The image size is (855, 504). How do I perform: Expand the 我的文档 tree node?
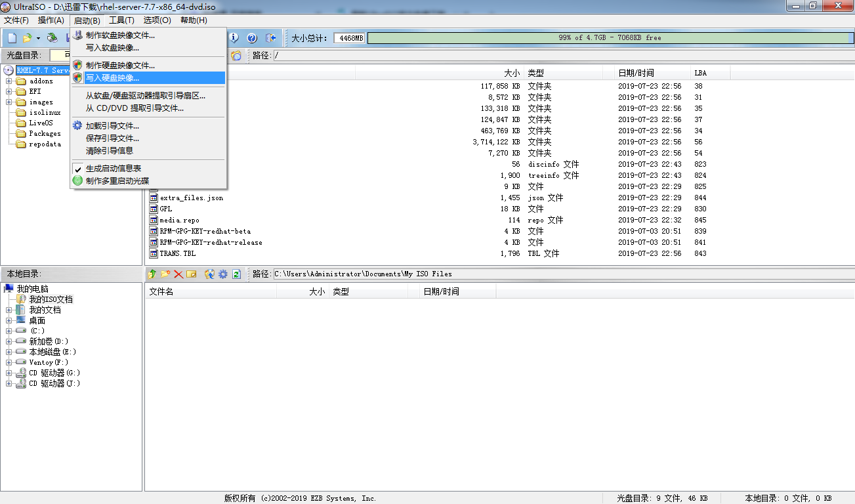[9, 310]
